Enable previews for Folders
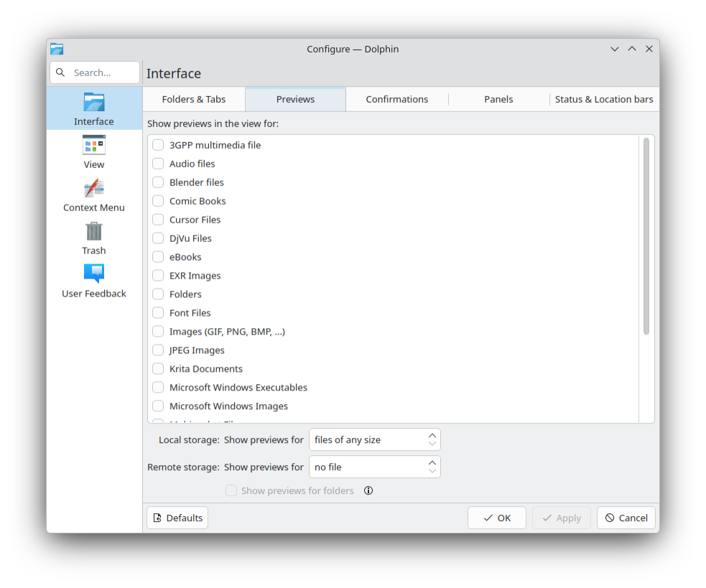Viewport: 706px width, 588px height. [158, 294]
